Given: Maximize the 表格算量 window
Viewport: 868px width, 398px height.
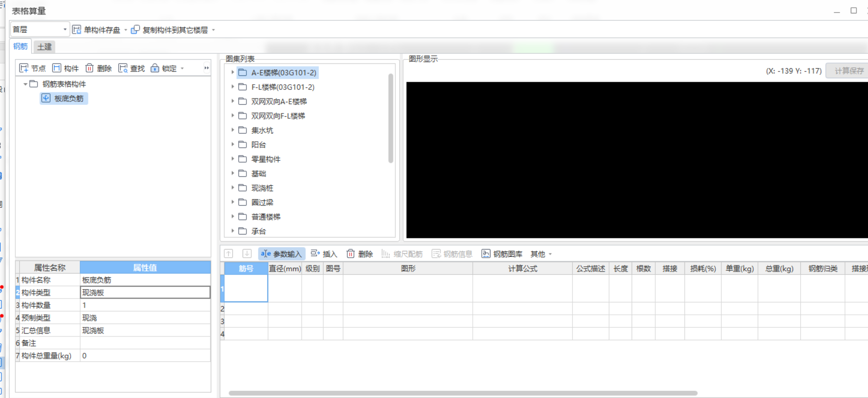Looking at the screenshot, I should point(854,11).
